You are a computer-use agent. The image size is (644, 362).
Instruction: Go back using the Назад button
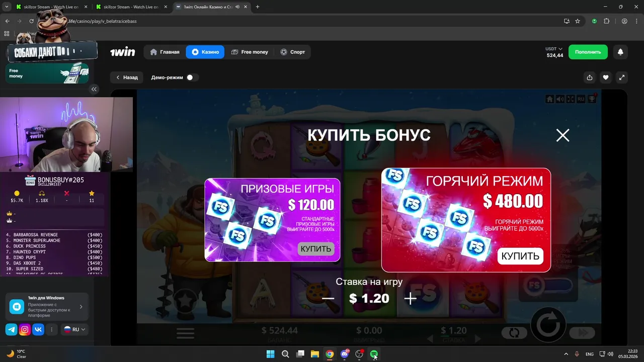click(x=127, y=77)
